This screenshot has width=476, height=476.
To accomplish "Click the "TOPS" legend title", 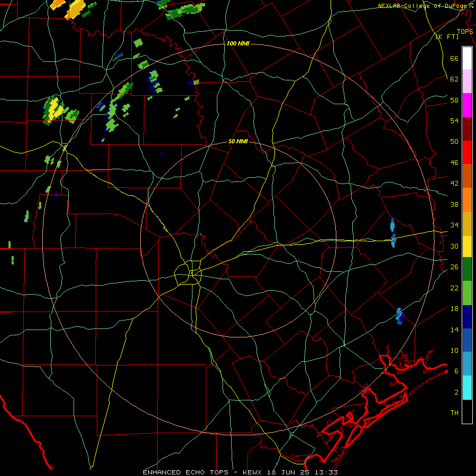I will click(x=465, y=32).
